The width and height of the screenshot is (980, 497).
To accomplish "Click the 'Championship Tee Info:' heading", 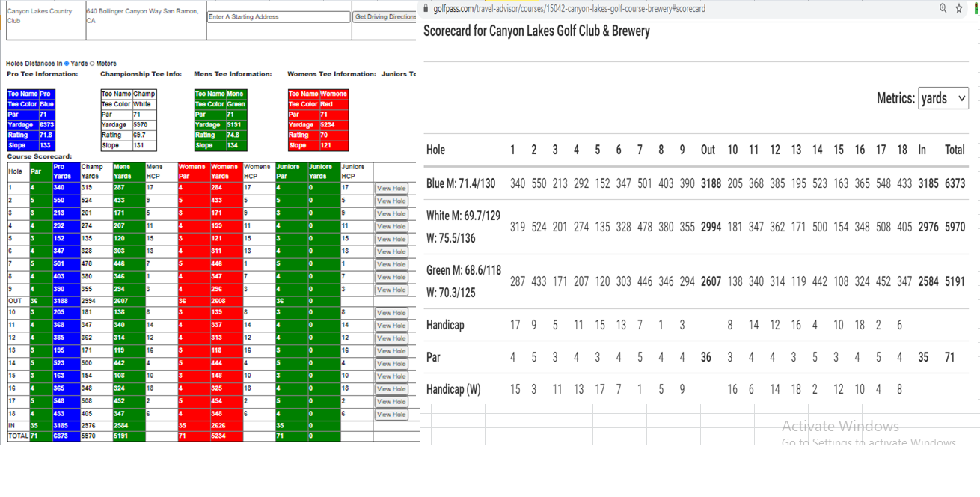I will point(141,74).
